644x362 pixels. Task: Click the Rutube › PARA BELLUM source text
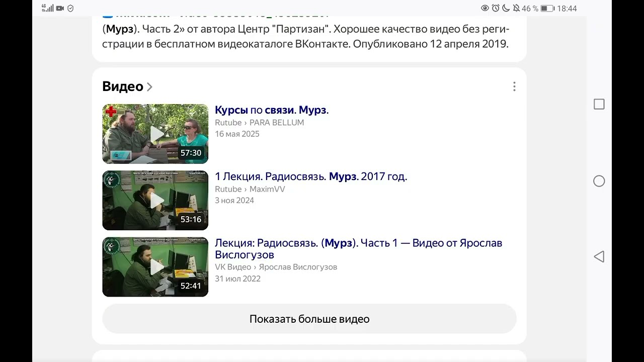coord(260,123)
